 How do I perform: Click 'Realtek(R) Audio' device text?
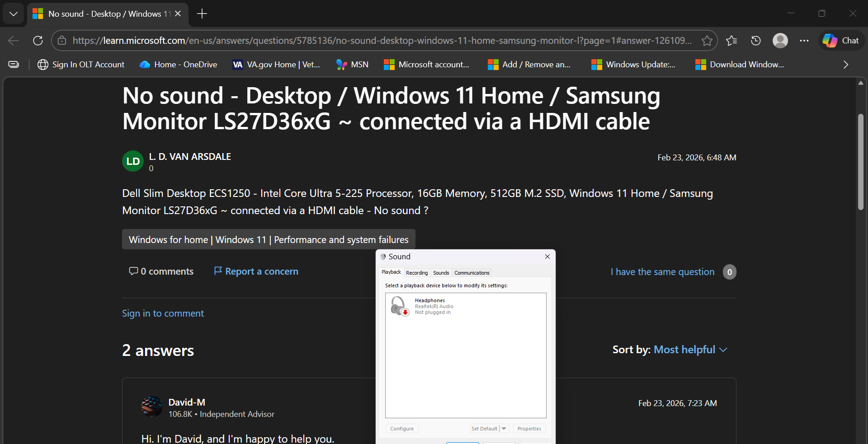coord(434,306)
